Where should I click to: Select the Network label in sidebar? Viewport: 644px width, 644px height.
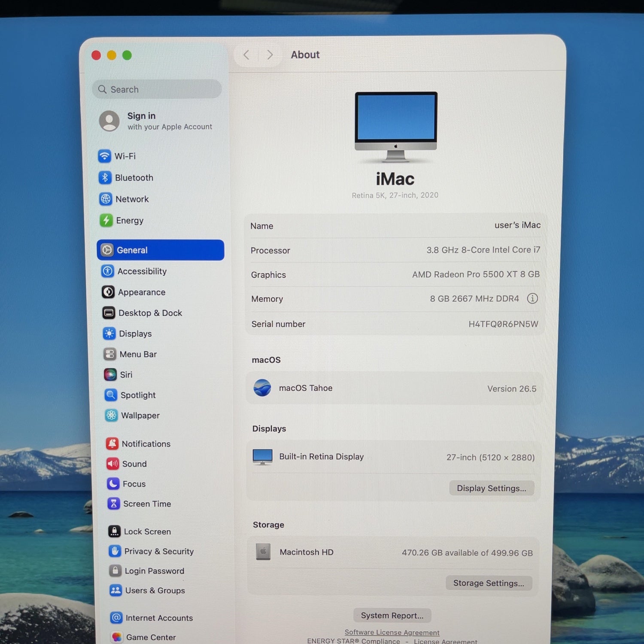click(132, 199)
